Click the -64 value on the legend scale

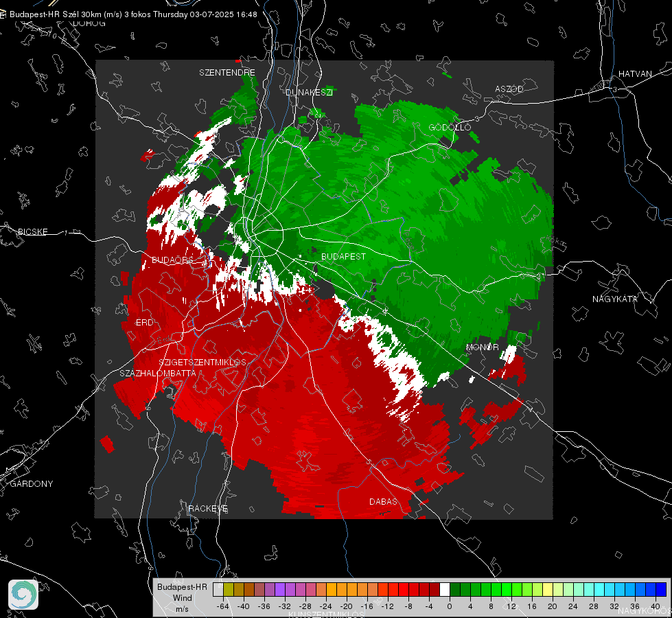(x=223, y=606)
